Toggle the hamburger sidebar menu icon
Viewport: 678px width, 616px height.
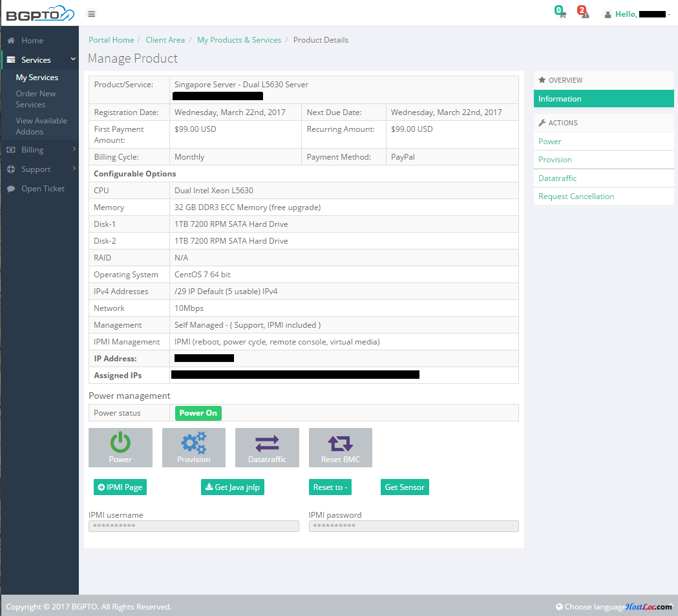91,14
